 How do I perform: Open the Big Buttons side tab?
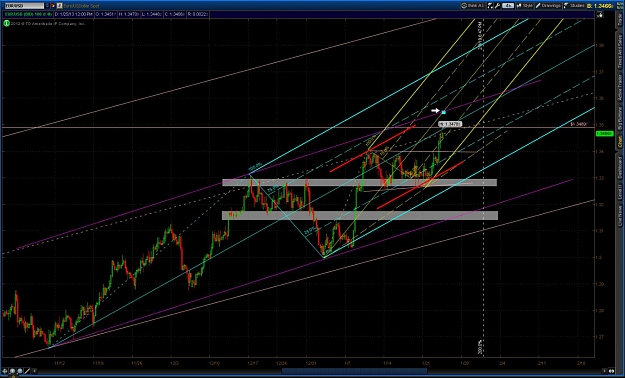(x=620, y=119)
